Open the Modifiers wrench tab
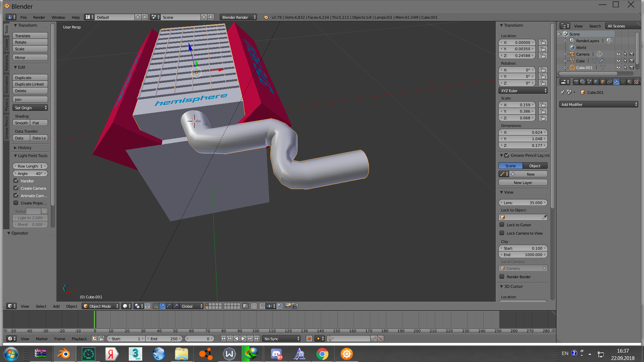 (x=616, y=82)
